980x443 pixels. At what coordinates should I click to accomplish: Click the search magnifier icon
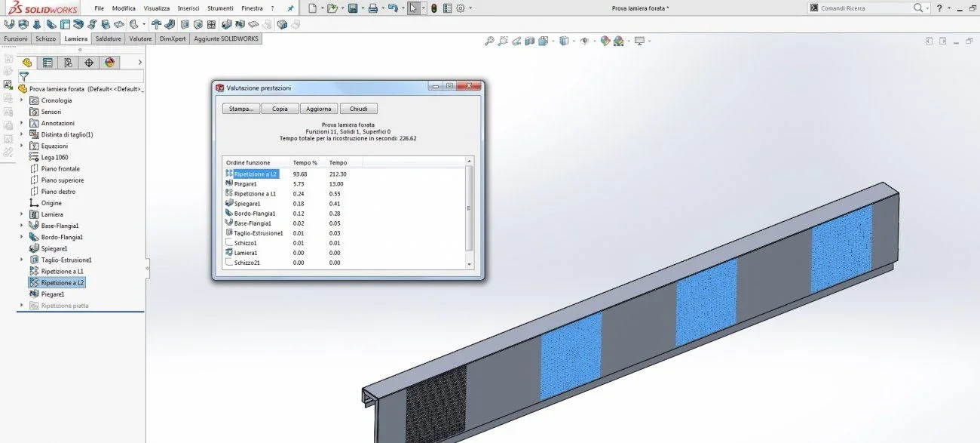click(917, 8)
